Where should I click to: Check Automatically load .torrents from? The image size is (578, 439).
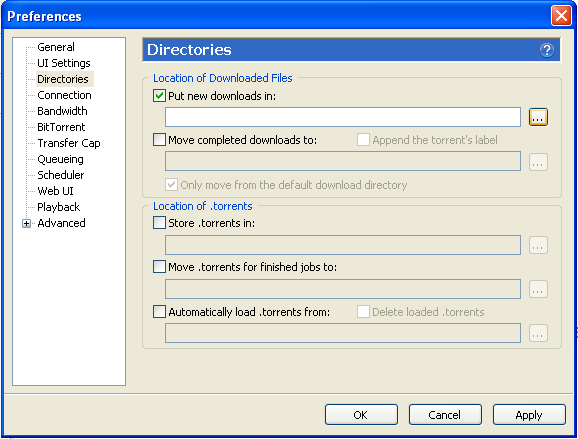(x=159, y=311)
